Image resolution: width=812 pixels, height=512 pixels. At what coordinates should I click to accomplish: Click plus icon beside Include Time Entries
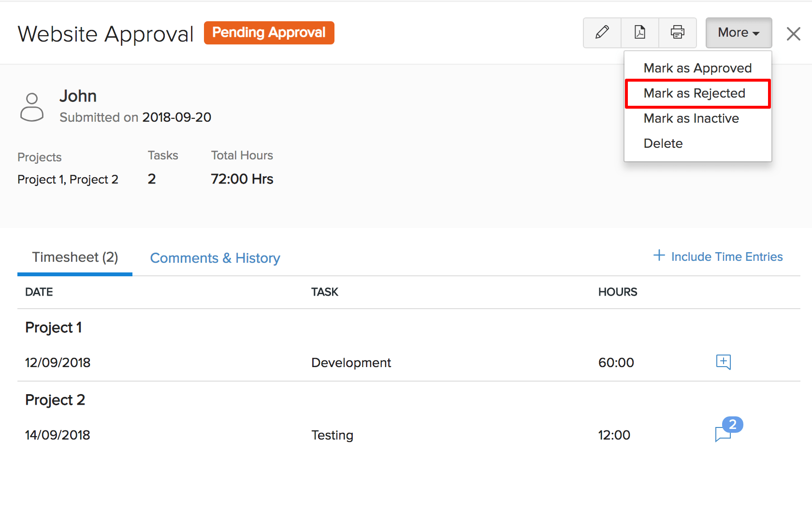point(659,256)
